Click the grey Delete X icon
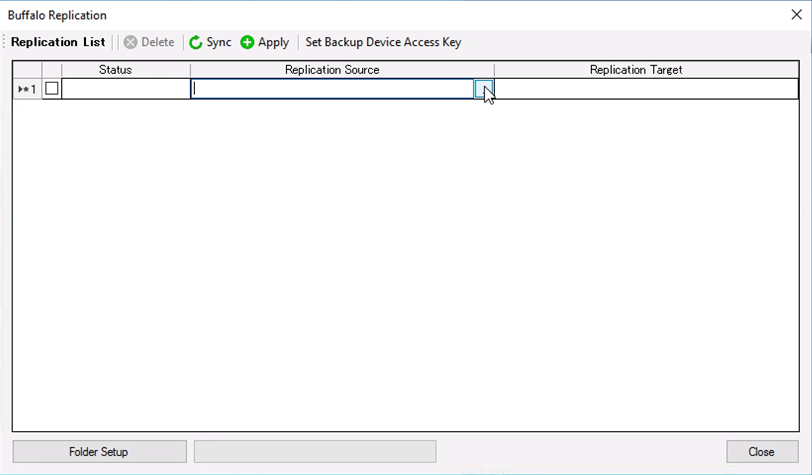 [130, 42]
